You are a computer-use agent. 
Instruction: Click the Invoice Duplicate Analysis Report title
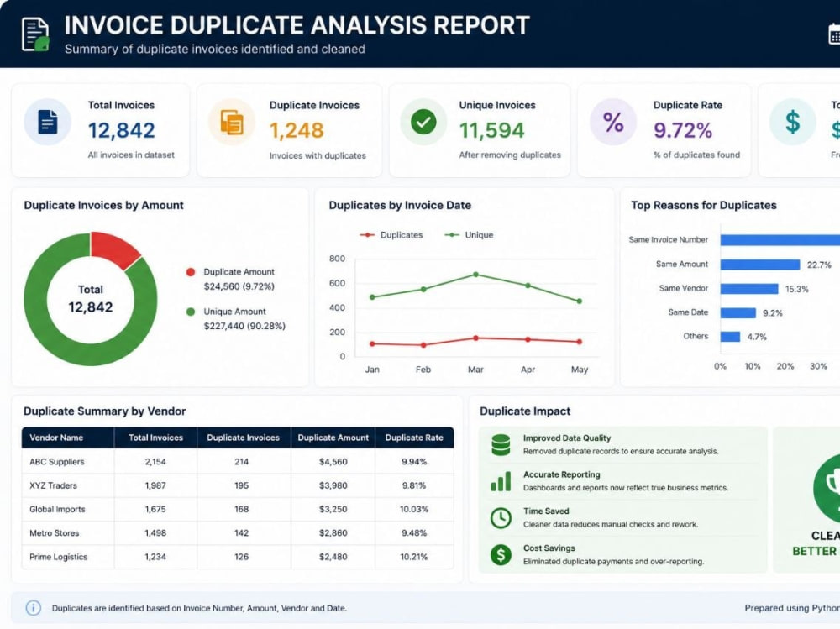[x=297, y=25]
